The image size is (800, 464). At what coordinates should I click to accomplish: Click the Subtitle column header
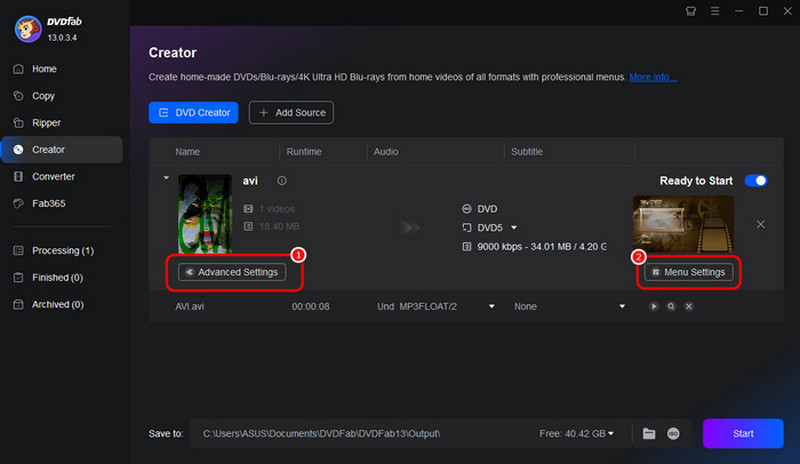click(527, 152)
